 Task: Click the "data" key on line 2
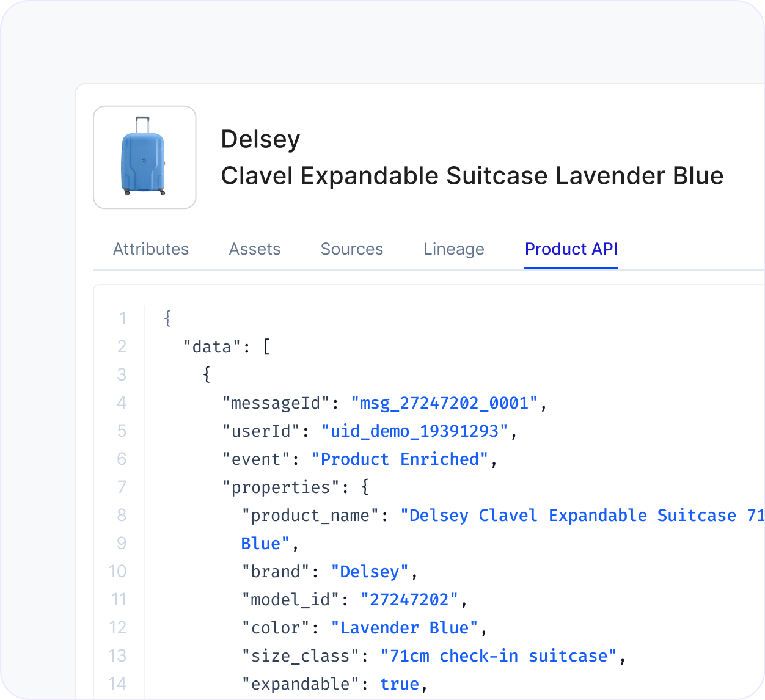(213, 347)
